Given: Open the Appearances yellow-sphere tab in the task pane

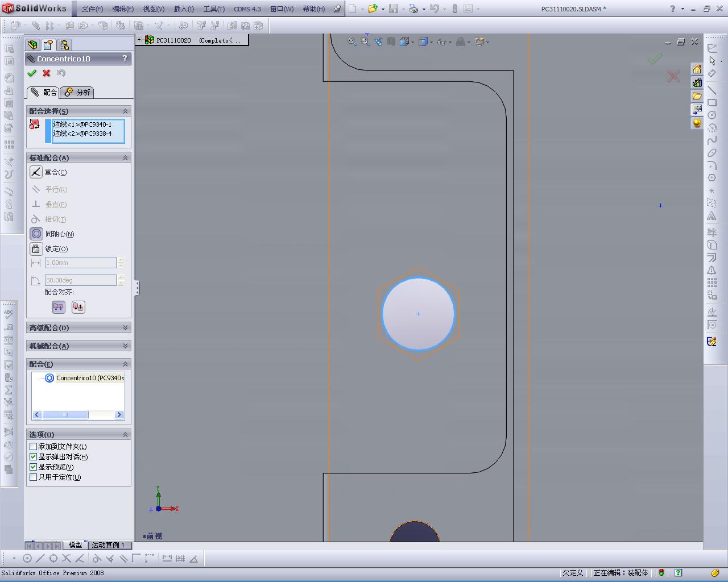Looking at the screenshot, I should 697,123.
